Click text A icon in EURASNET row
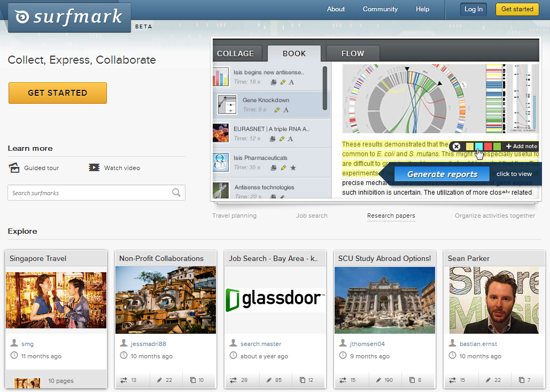The width and height of the screenshot is (550, 392). click(x=290, y=139)
